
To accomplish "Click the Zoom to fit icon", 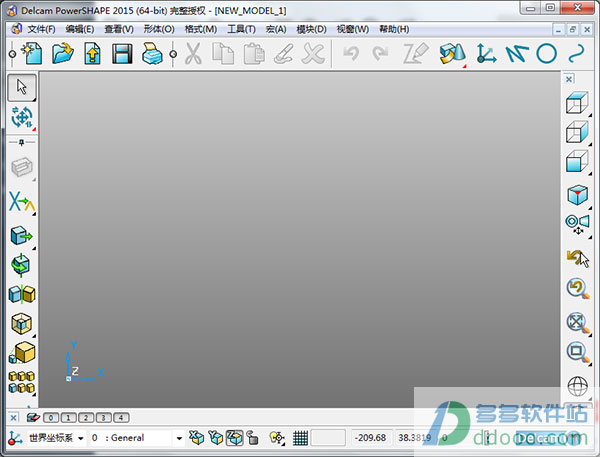I will [x=578, y=323].
